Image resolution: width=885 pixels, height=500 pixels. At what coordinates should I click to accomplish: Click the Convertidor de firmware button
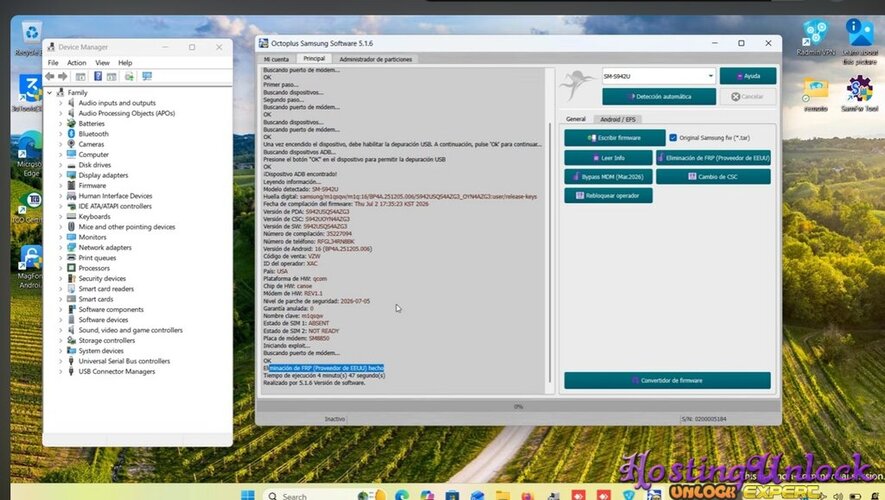click(x=667, y=380)
